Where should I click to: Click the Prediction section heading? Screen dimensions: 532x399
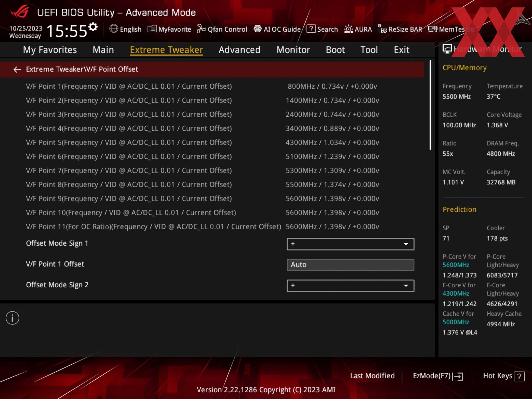click(459, 210)
